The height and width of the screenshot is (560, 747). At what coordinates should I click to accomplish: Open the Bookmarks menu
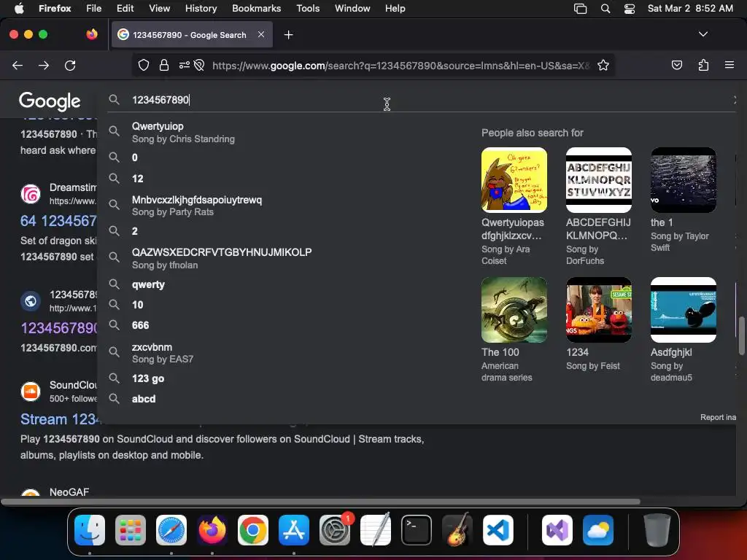click(x=256, y=8)
